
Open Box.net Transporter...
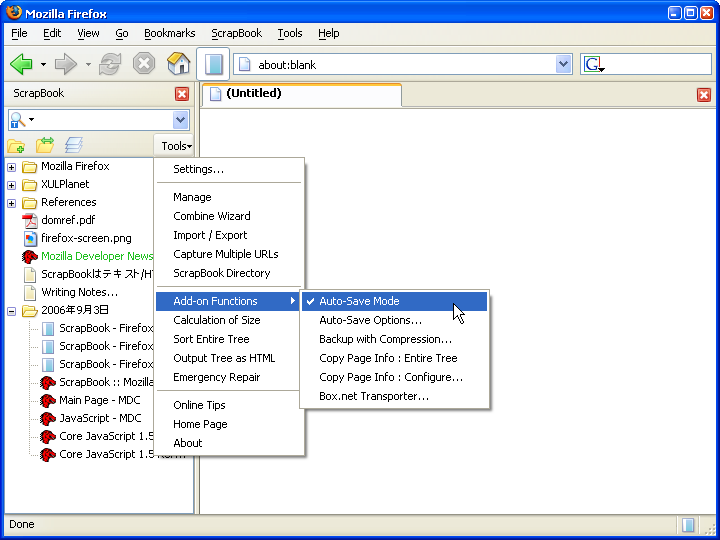point(394,396)
